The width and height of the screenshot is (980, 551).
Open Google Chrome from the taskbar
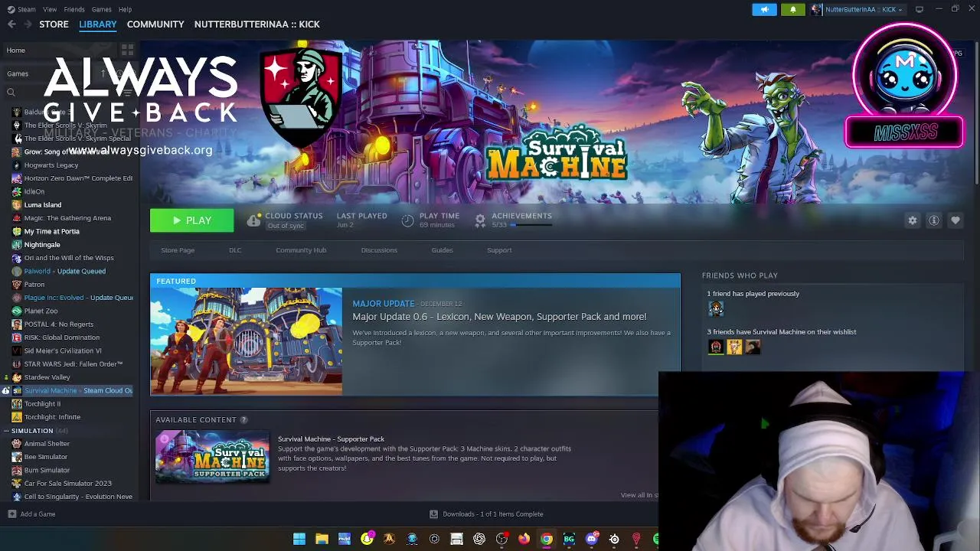[547, 540]
